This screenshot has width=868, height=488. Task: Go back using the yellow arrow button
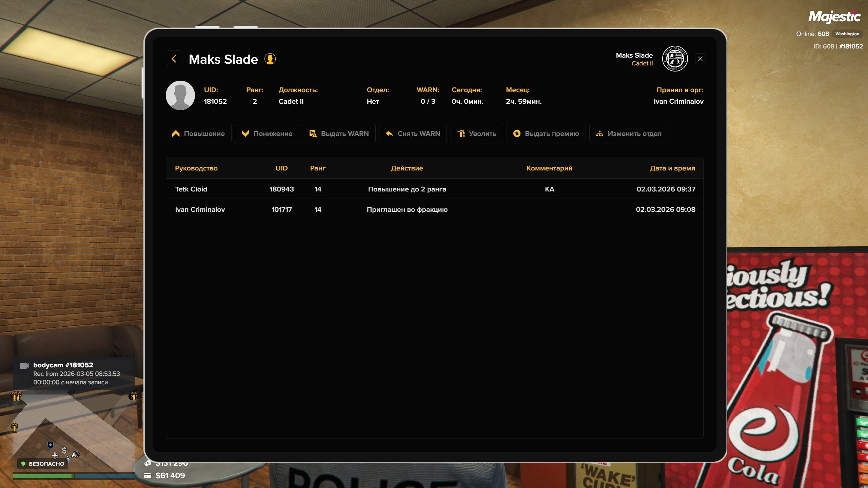(x=174, y=59)
